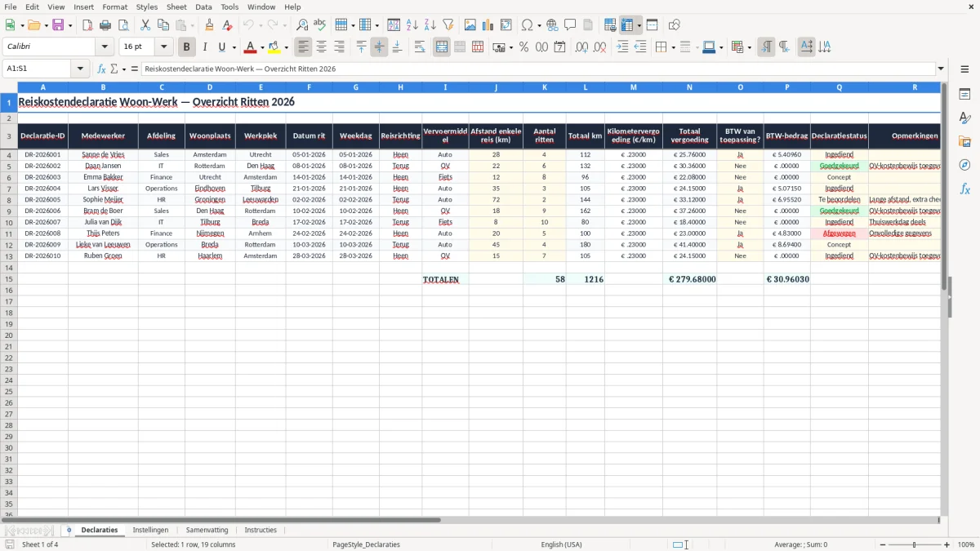Open sidebar Gallery panel
980x551 pixels.
click(964, 142)
